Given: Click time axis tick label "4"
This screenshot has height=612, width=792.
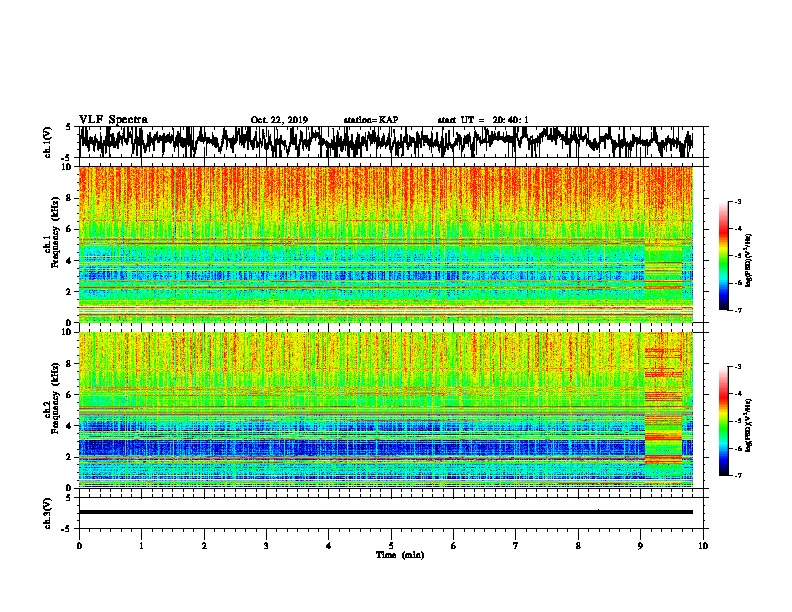Looking at the screenshot, I should coord(329,546).
